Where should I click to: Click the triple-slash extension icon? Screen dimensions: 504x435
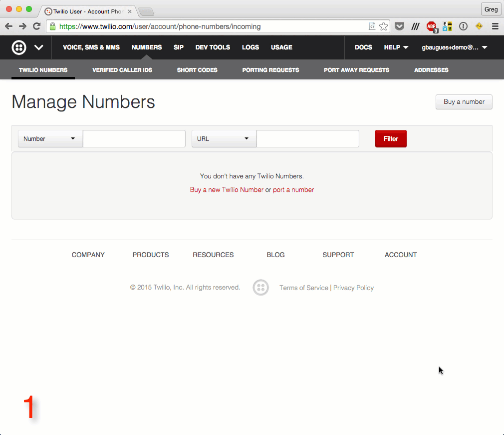pos(415,26)
